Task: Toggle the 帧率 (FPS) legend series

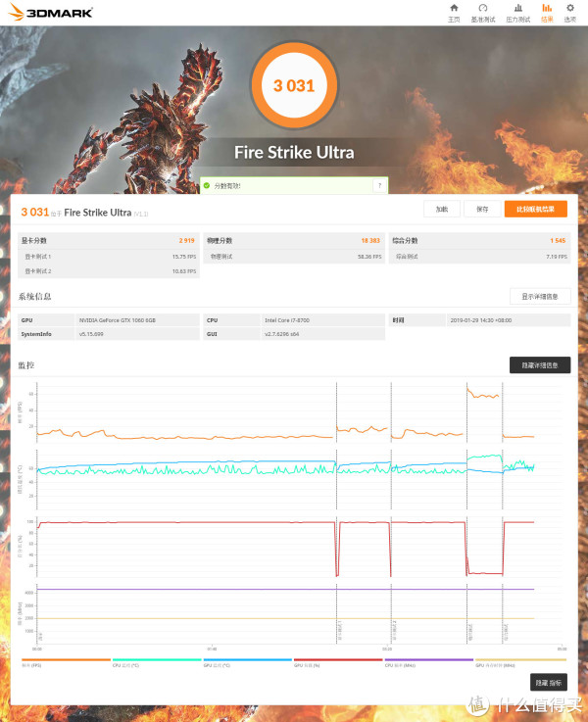Action: click(66, 662)
